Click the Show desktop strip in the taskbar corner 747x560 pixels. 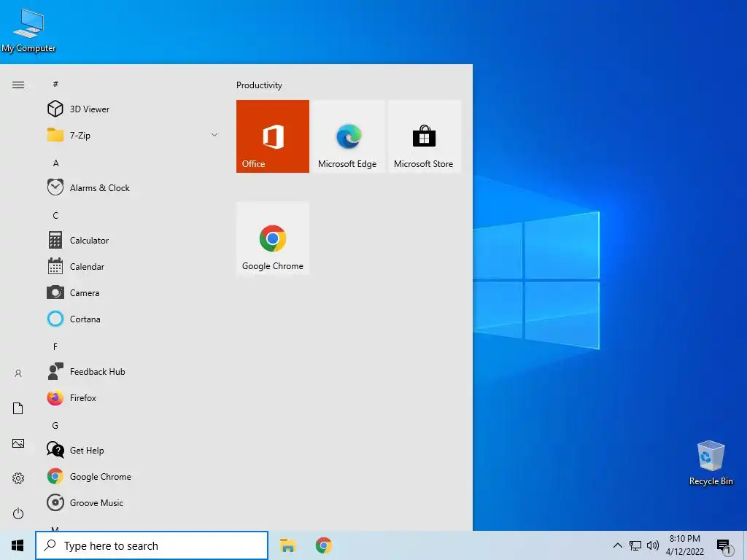pos(745,545)
